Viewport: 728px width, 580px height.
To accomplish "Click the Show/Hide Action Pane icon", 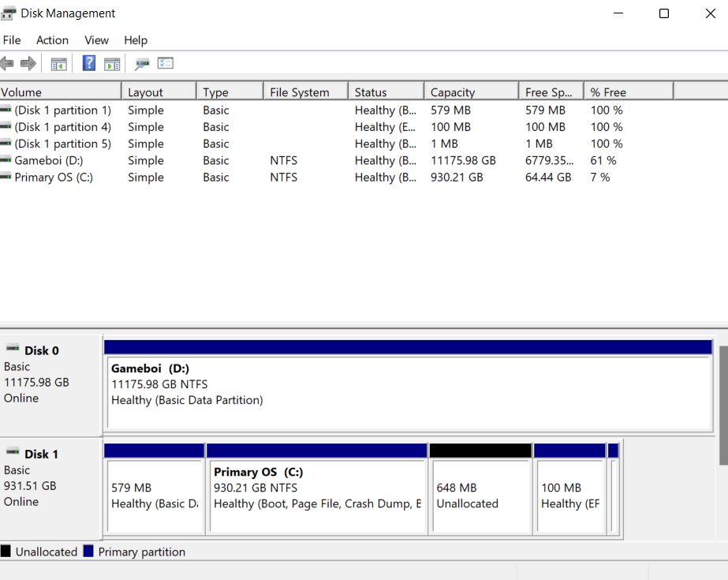I will tap(112, 64).
